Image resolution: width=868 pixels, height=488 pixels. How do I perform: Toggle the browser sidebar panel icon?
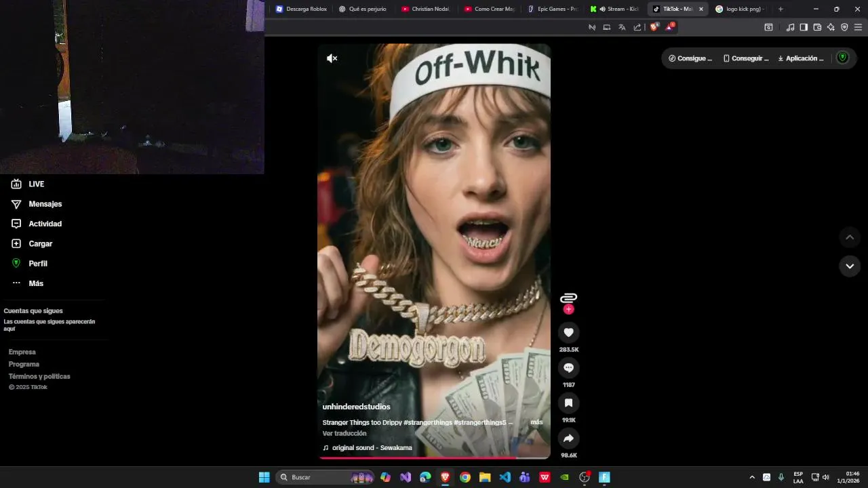(804, 27)
